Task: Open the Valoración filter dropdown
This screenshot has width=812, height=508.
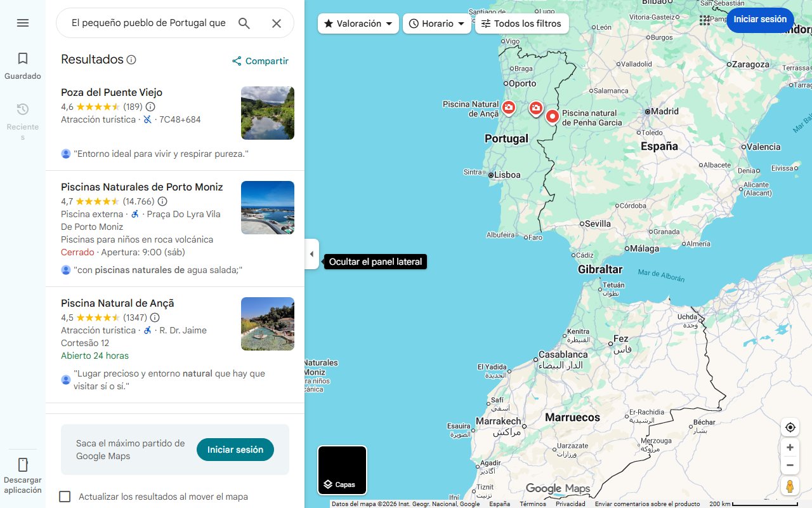Action: tap(358, 23)
